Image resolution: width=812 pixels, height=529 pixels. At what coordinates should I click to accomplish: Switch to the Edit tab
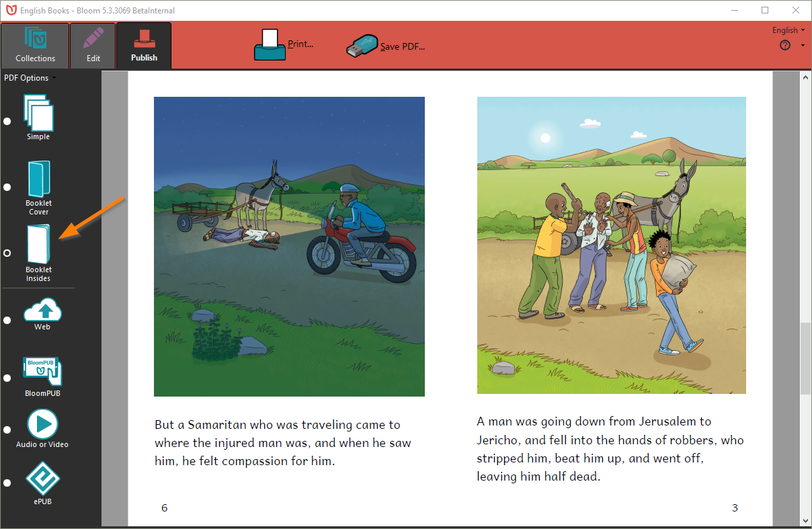tap(93, 46)
